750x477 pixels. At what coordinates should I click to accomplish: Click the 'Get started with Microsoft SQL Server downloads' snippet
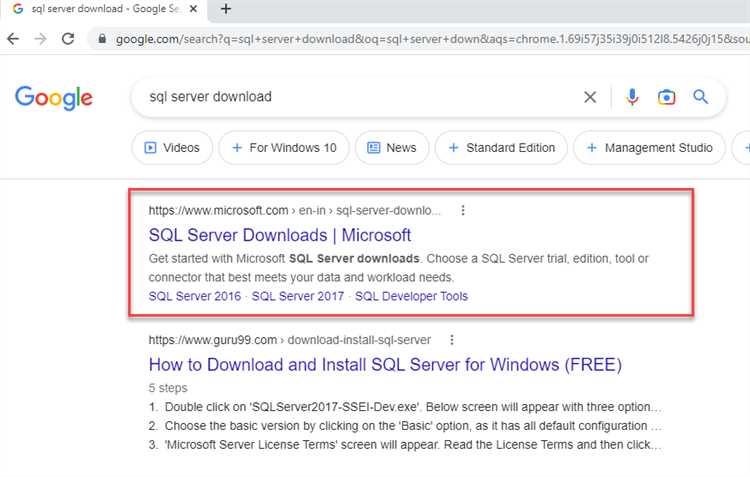pos(398,268)
